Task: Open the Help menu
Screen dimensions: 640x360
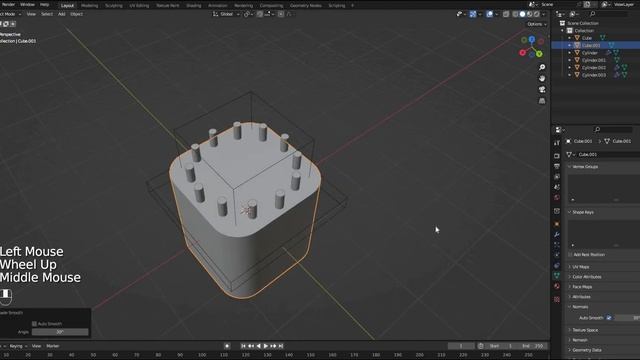Action: pos(44,4)
